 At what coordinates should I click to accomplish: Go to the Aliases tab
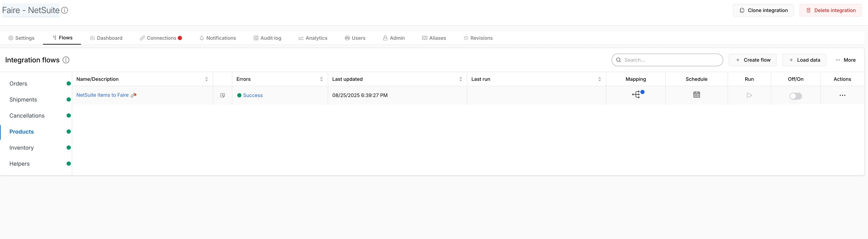pyautogui.click(x=434, y=38)
